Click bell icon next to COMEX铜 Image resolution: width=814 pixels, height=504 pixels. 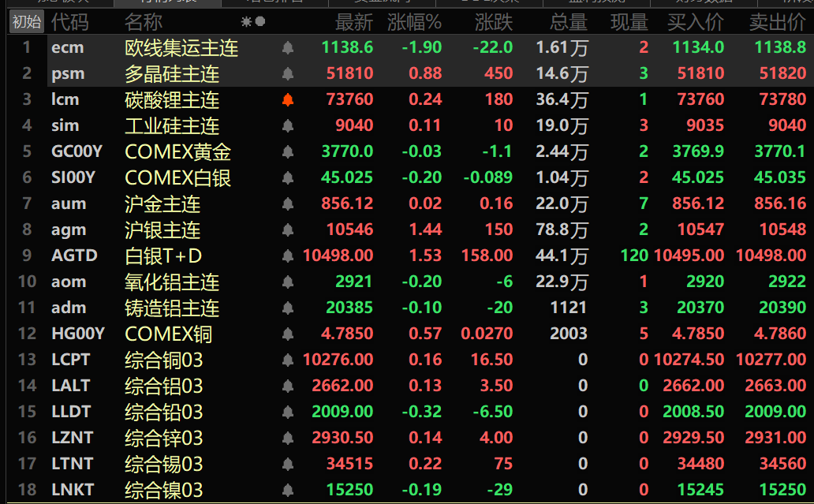click(288, 334)
